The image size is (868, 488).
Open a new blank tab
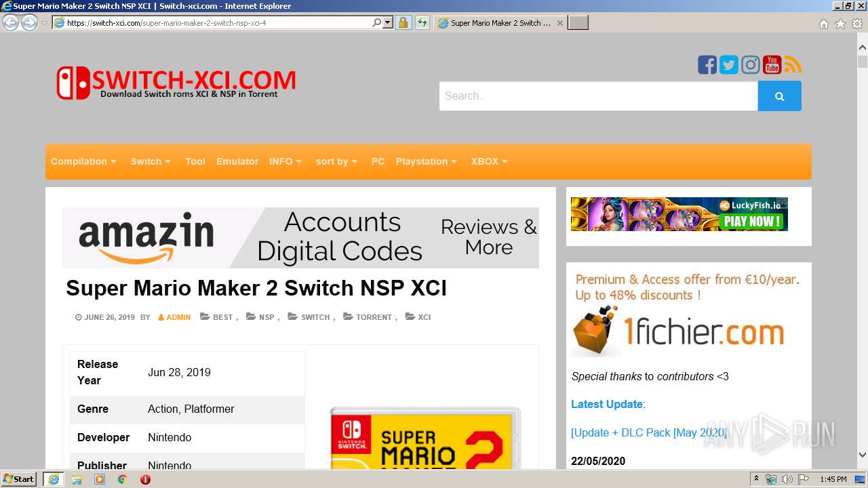click(578, 22)
